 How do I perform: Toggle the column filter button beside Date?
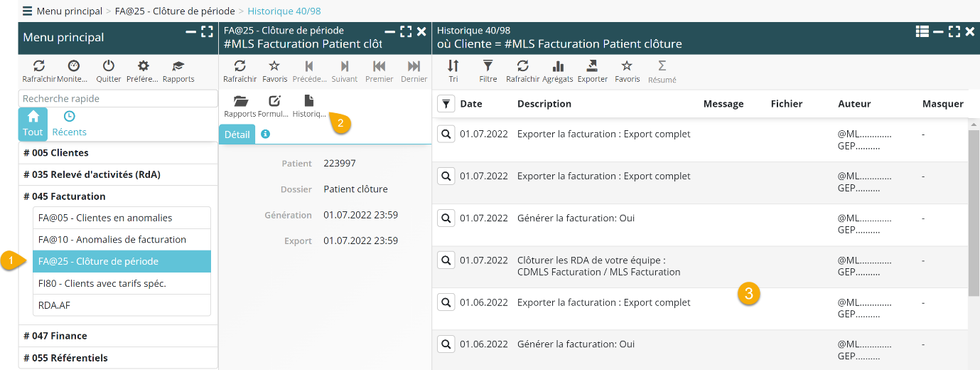446,104
